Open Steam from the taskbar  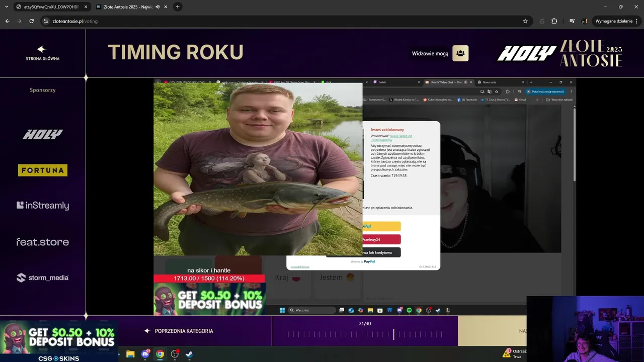pyautogui.click(x=189, y=354)
